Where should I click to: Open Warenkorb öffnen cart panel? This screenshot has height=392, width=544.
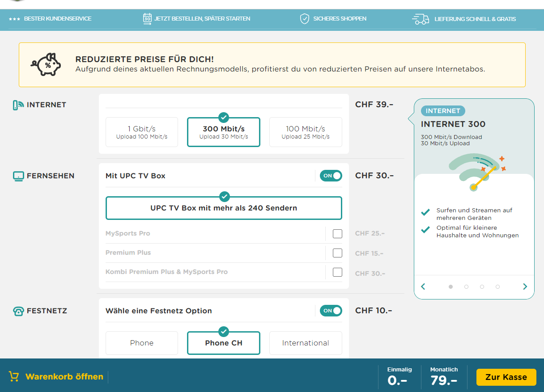[64, 377]
